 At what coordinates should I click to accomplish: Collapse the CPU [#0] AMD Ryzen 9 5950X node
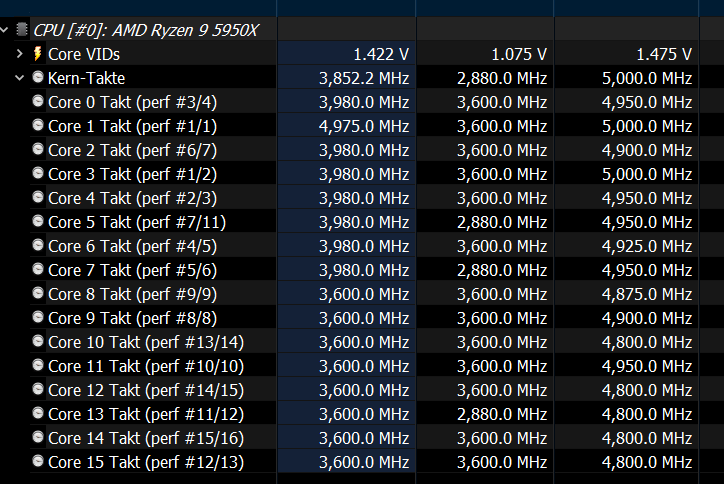tap(4, 30)
